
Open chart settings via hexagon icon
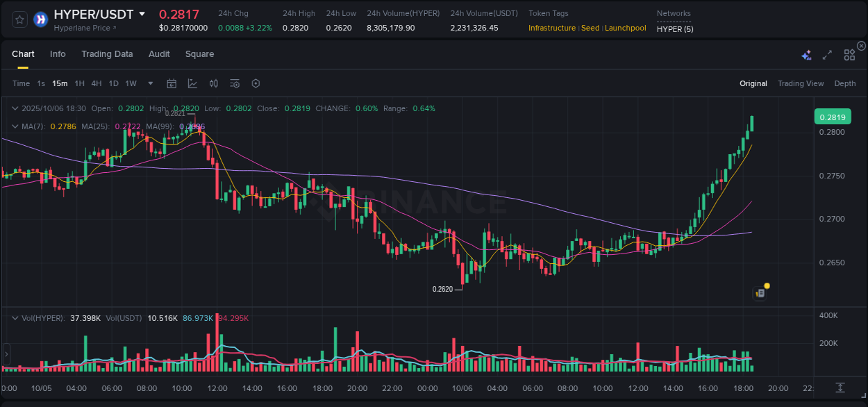pos(256,83)
